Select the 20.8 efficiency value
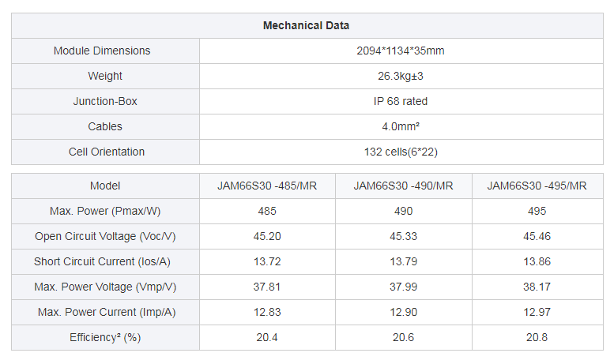 (x=537, y=337)
